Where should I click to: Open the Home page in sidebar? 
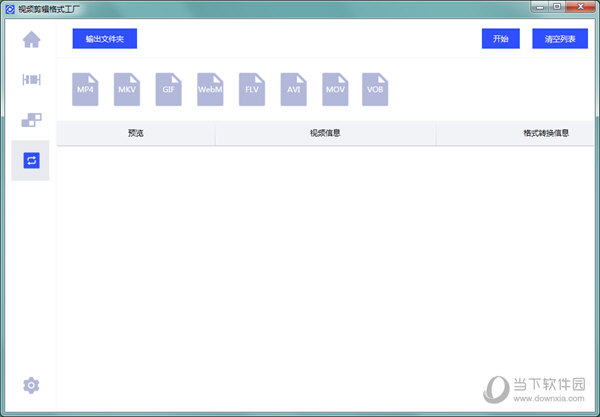tap(31, 40)
